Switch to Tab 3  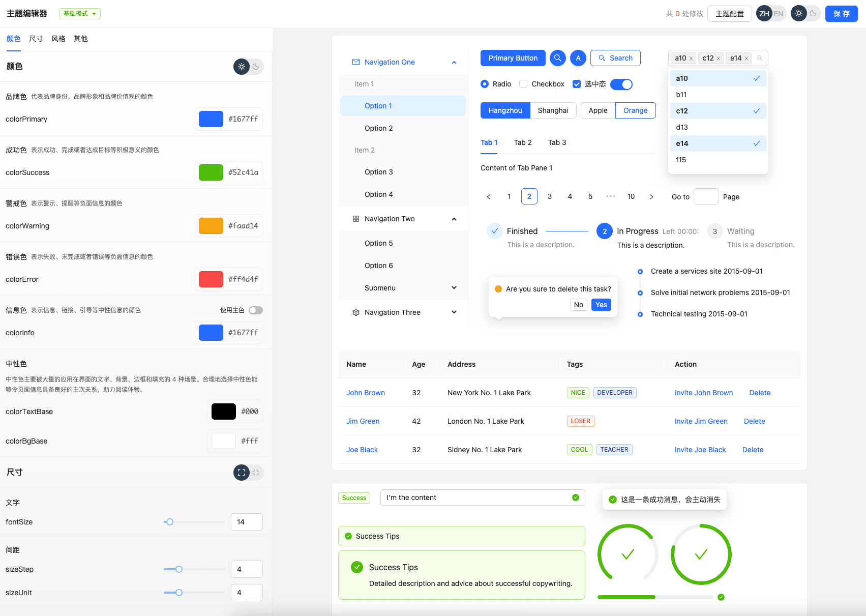[557, 142]
